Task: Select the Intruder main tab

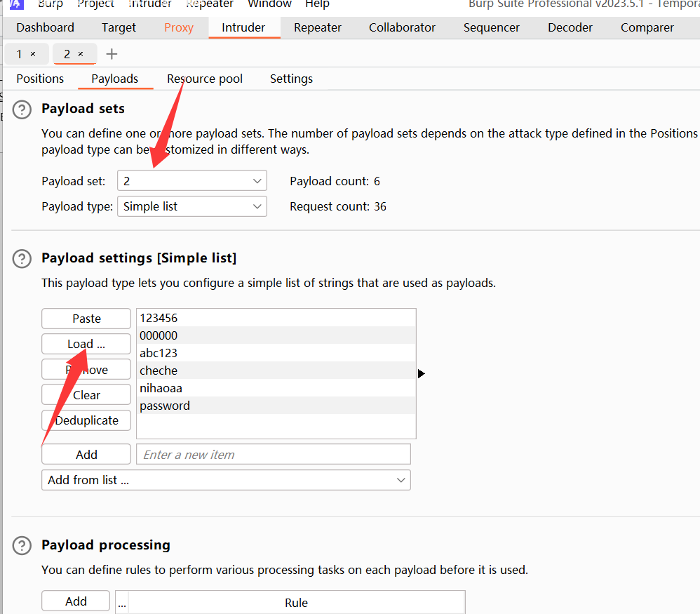Action: pos(244,27)
